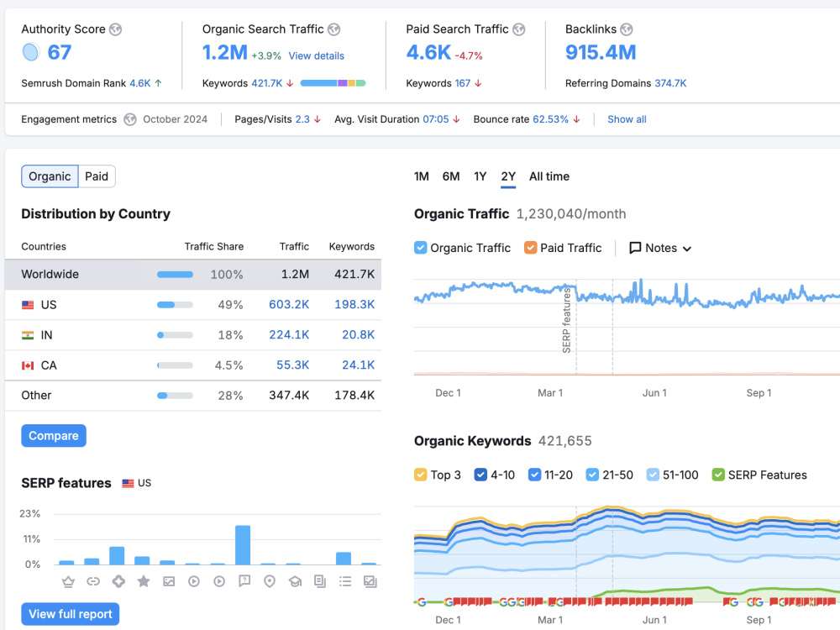Image resolution: width=840 pixels, height=630 pixels.
Task: Click the US flag in the countries table
Action: coord(28,305)
